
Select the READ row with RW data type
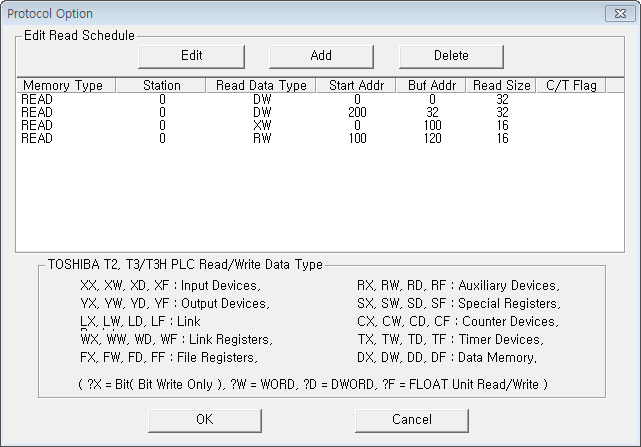320,139
